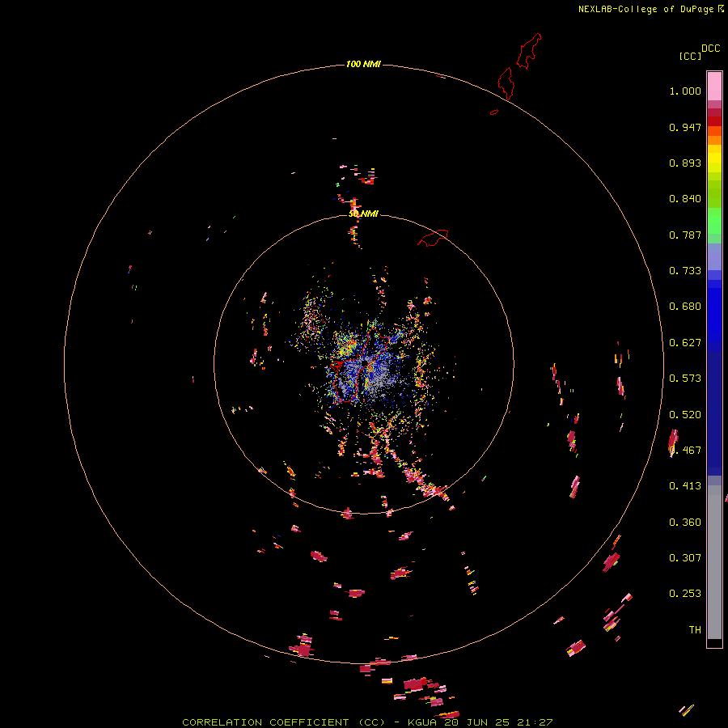Click the 0.893 scale value
Image resolution: width=728 pixels, height=728 pixels.
[685, 163]
